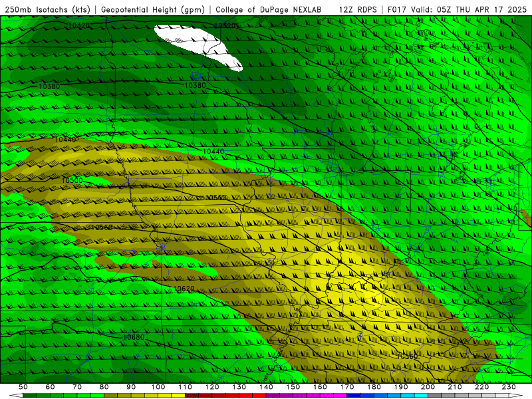
Task: Click the 10320 contour label beside the white area
Action: (x=225, y=25)
